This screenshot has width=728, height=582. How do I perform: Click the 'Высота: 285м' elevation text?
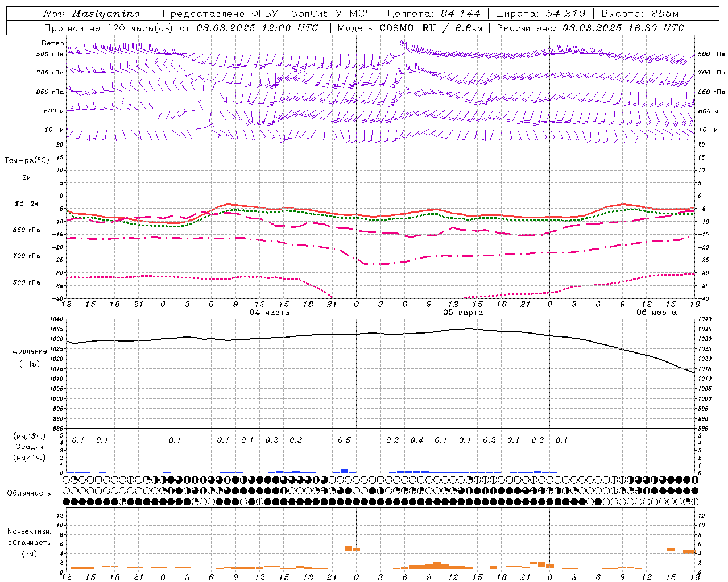point(640,14)
